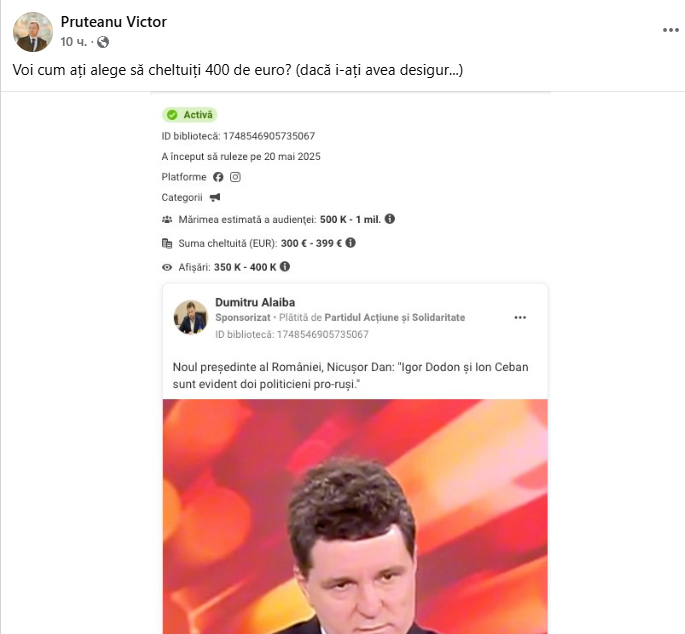Open post options three-dot menu
Screen dimensions: 685x634
[x=671, y=30]
